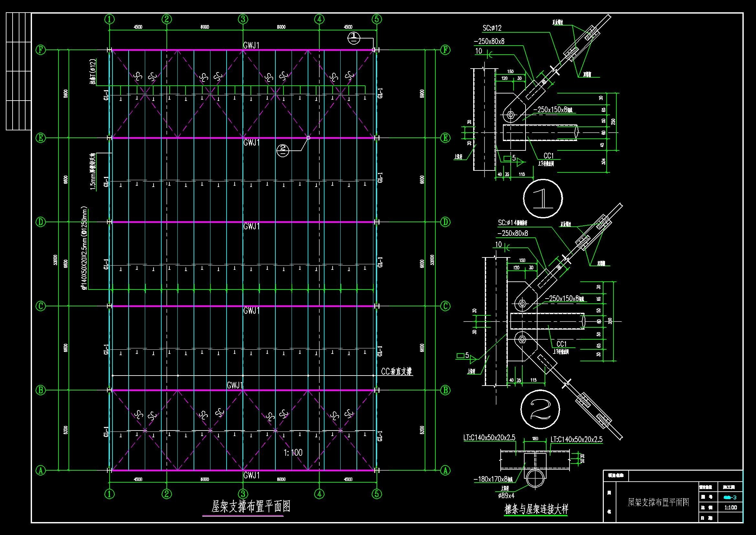Select the left LT:C140x50x20x2.5 label
This screenshot has height=535, width=756.
point(489,438)
